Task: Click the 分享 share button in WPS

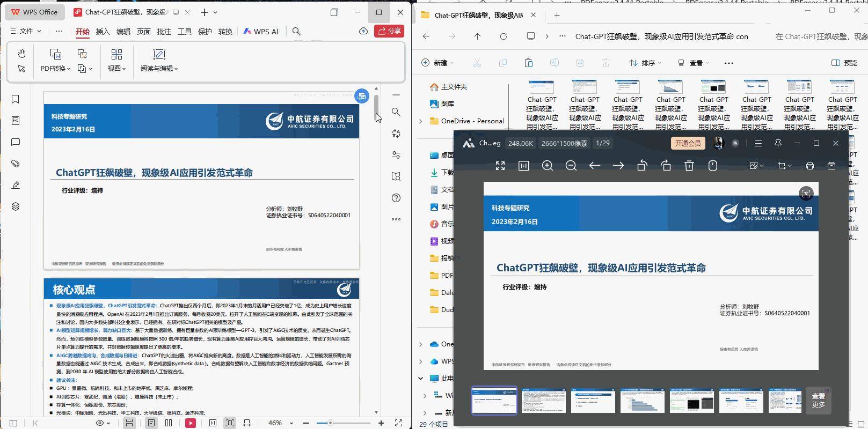Action: (x=389, y=31)
